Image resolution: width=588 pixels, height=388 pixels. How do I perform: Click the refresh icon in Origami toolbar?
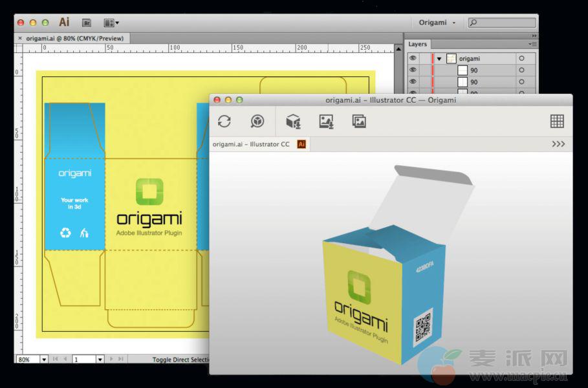coord(224,121)
